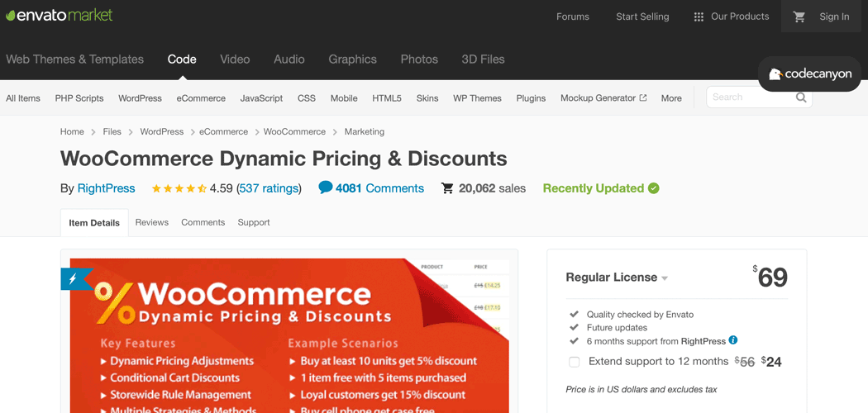
Task: Click the support info icon next to RightPress
Action: [733, 340]
